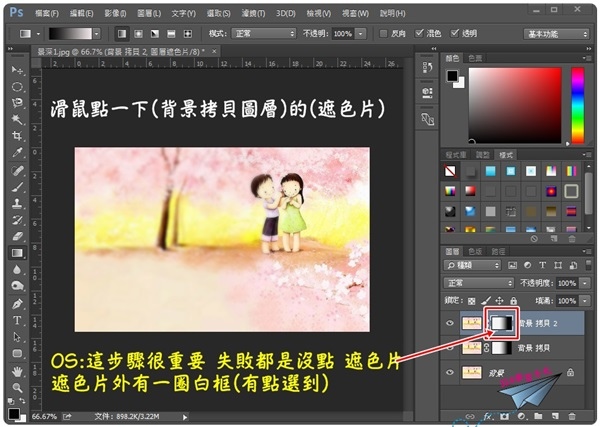Viewport: 600px width, 427px height.
Task: Click the create new layer icon
Action: point(555,416)
